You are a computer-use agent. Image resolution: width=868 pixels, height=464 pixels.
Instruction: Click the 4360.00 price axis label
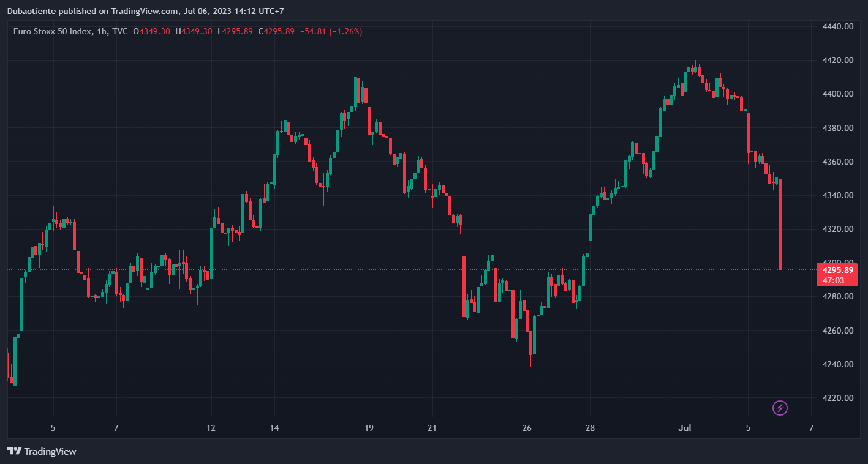[x=839, y=162]
